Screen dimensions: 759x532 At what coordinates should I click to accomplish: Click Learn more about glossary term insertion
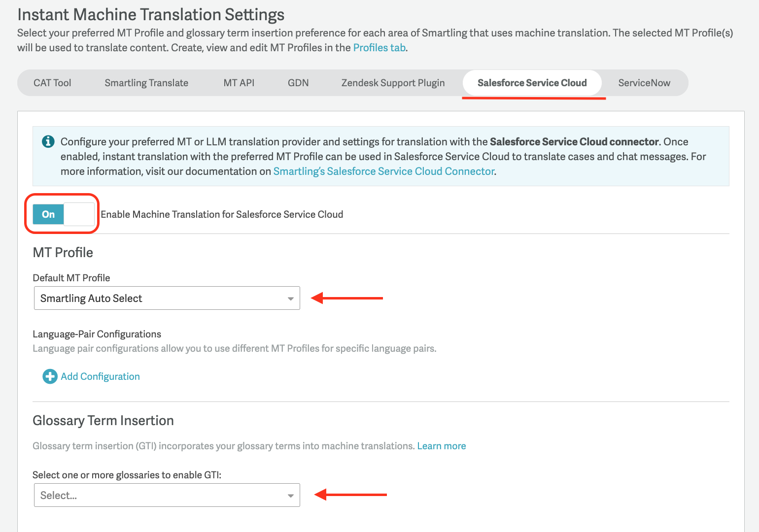coord(442,446)
